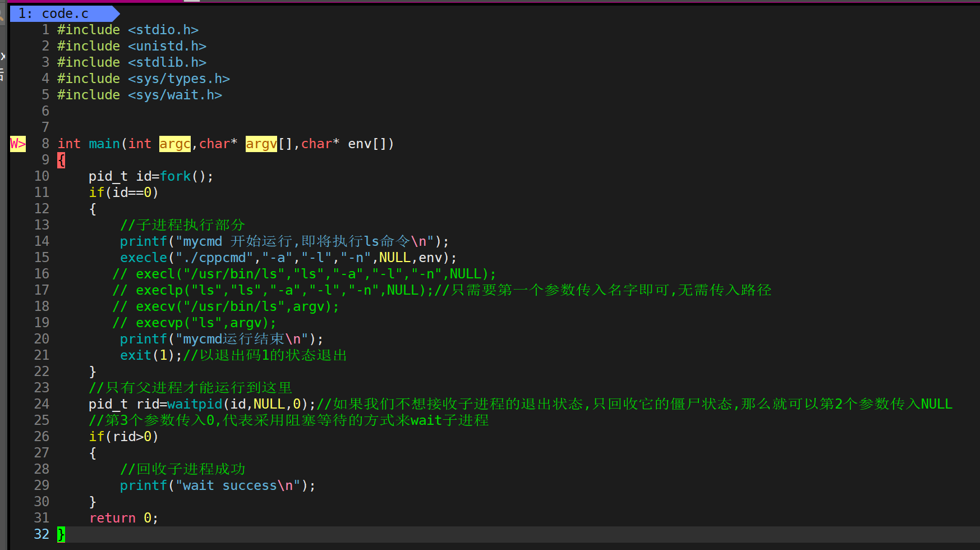This screenshot has width=980, height=550.
Task: Click the red opening brace on line 9
Action: [x=61, y=160]
